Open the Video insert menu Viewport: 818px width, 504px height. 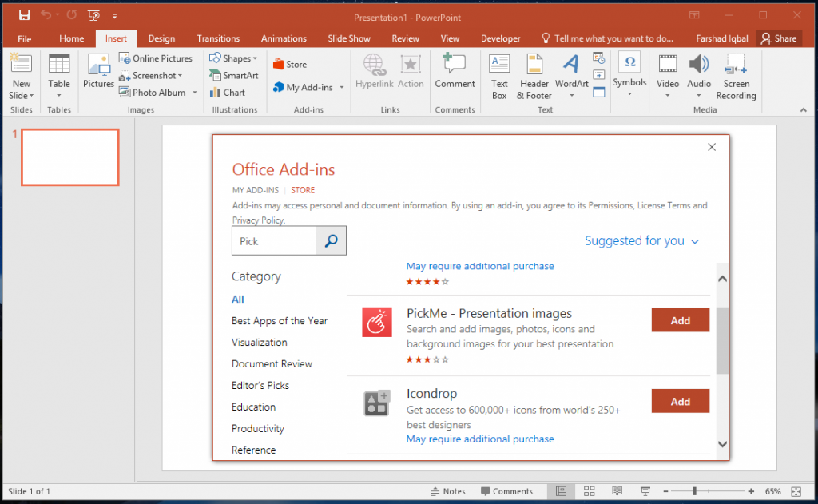pyautogui.click(x=667, y=77)
